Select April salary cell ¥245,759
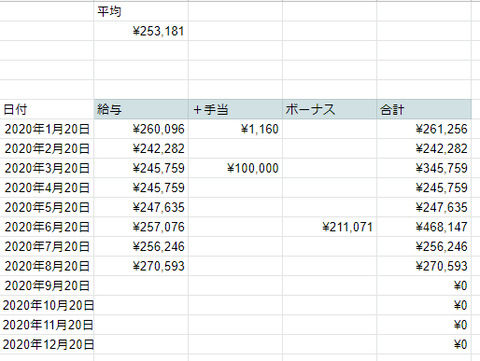Screen dimensions: 480x361 click(x=141, y=188)
